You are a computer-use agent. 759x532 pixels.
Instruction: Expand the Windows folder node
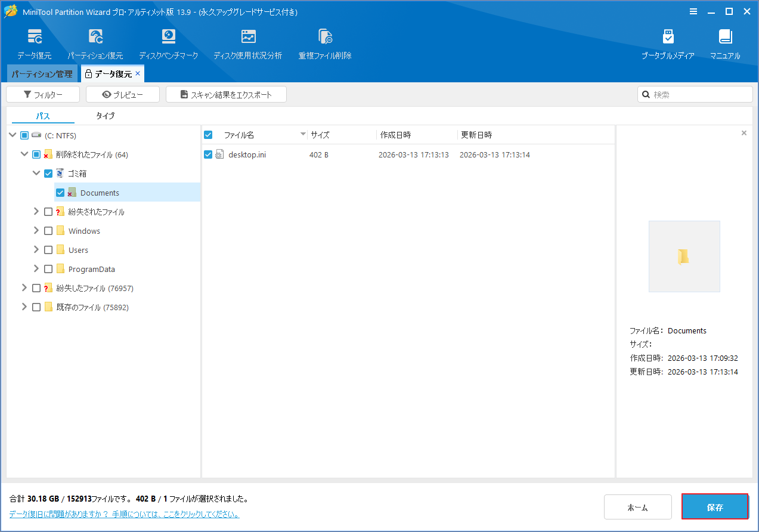tap(36, 230)
